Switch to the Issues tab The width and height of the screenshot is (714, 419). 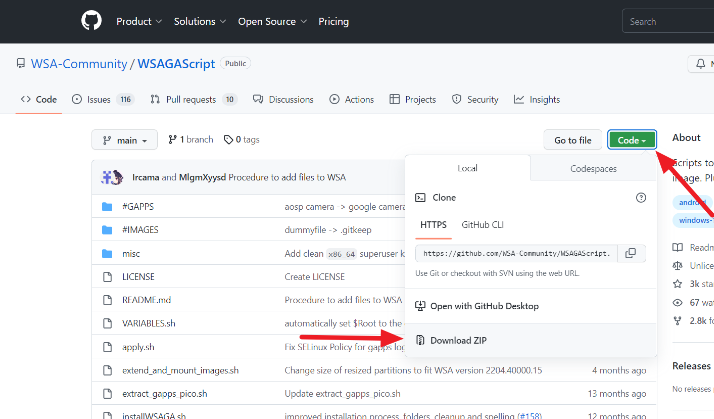[x=103, y=99]
